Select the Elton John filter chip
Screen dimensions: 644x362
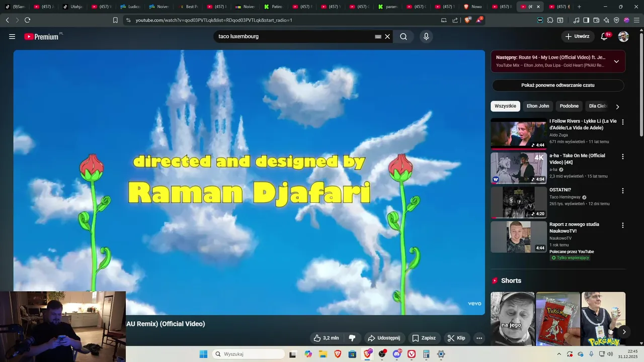tap(538, 106)
